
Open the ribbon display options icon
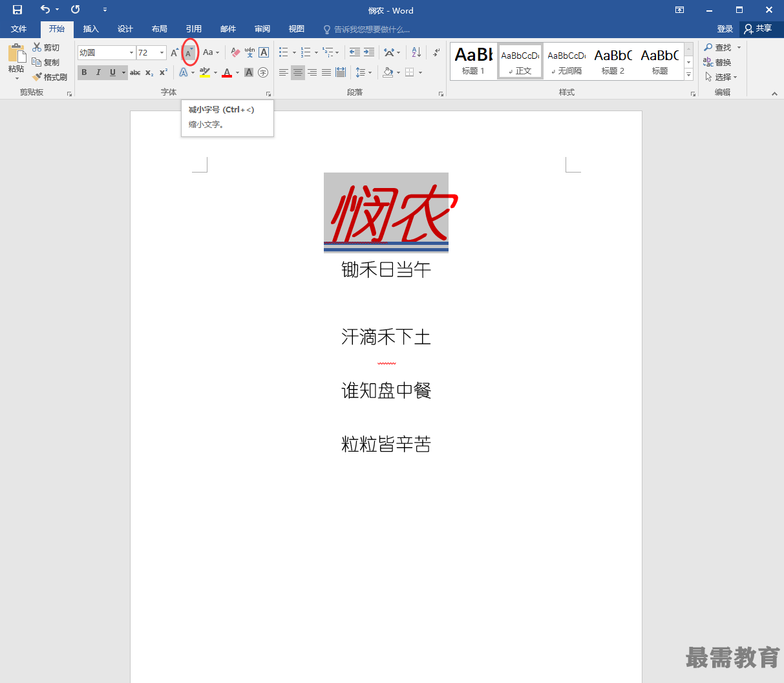point(679,10)
